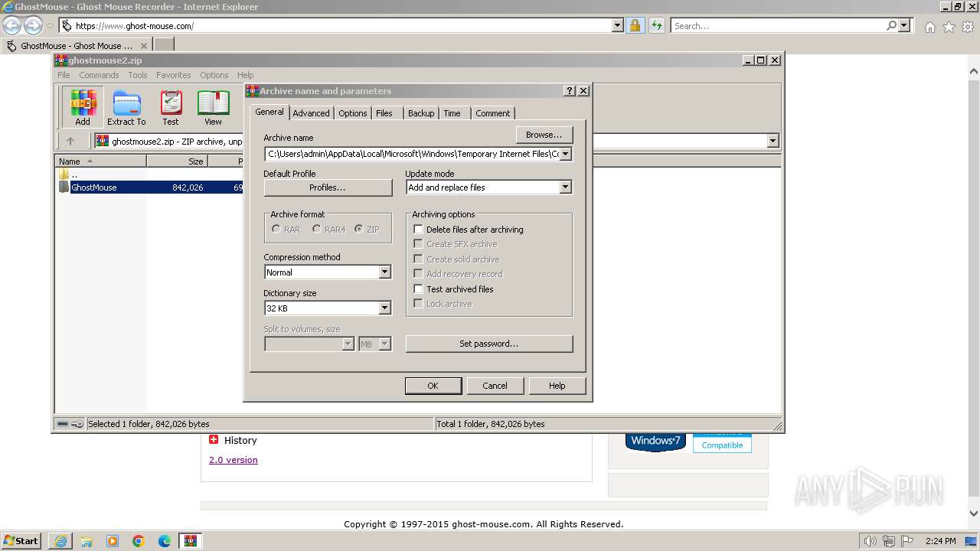Open the 2.0 version link
The width and height of the screenshot is (980, 551).
(234, 460)
